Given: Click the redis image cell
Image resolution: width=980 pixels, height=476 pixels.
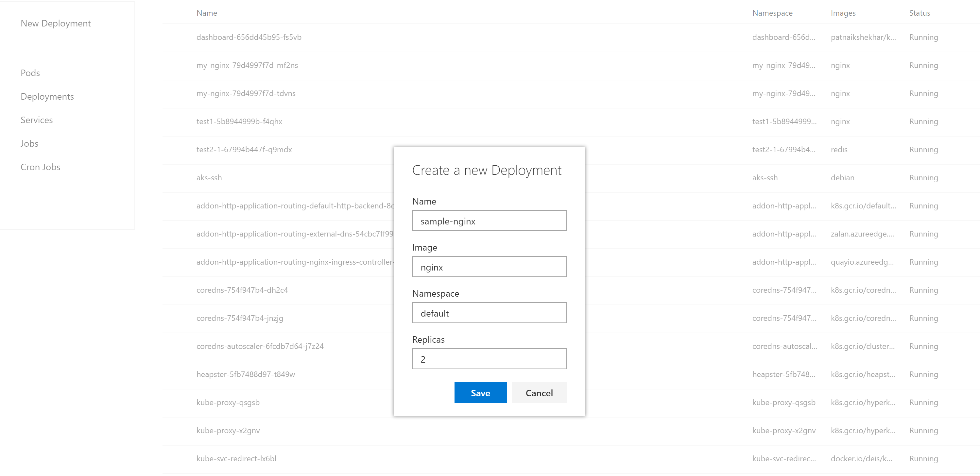Looking at the screenshot, I should 839,150.
